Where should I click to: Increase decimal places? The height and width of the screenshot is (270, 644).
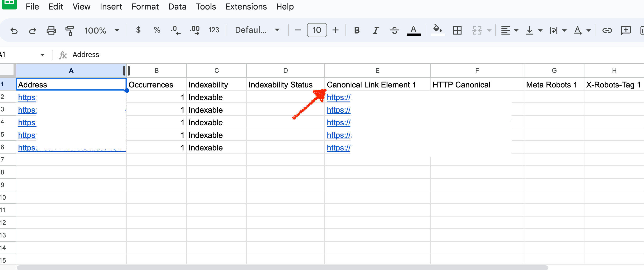(195, 30)
